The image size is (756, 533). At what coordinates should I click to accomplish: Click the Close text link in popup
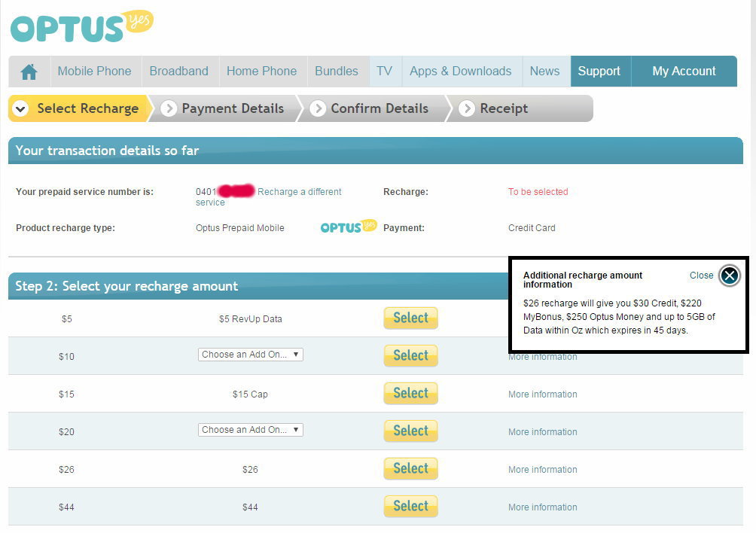click(x=701, y=276)
